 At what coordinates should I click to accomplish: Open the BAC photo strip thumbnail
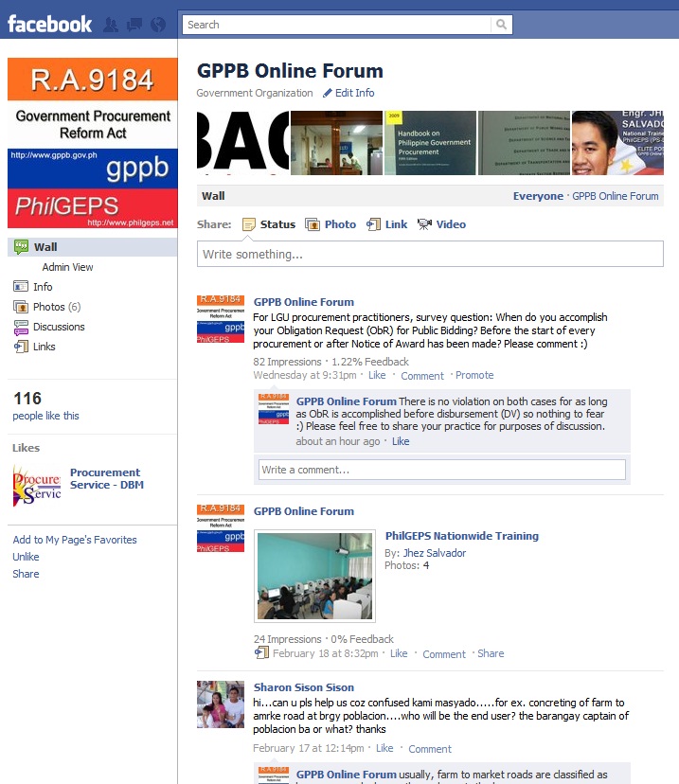243,143
